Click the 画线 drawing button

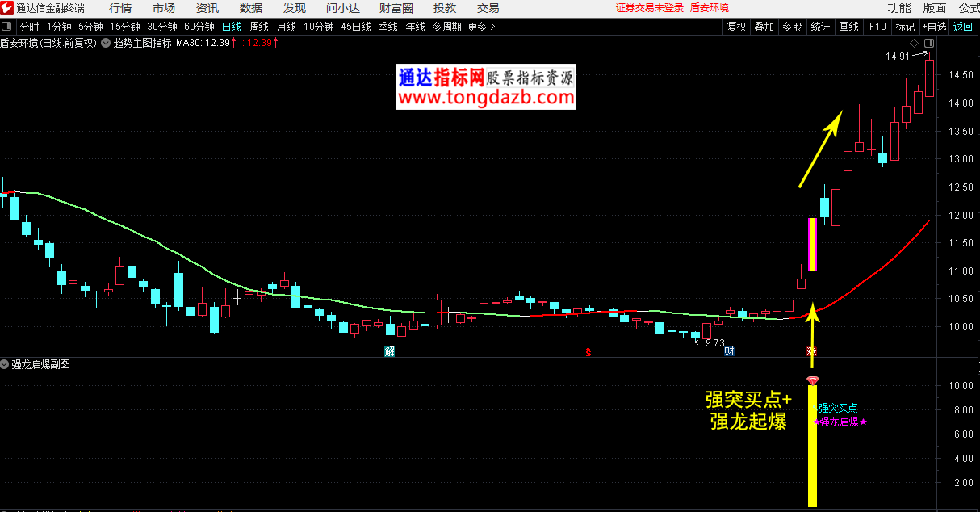click(849, 27)
